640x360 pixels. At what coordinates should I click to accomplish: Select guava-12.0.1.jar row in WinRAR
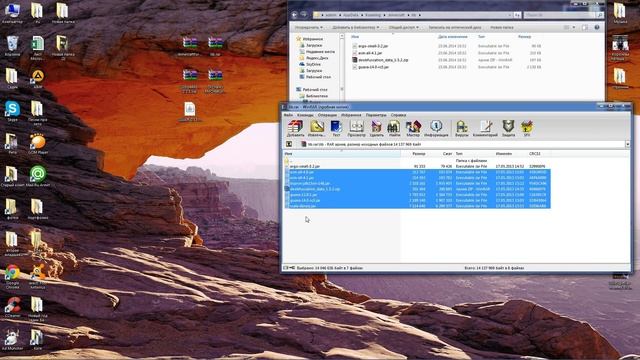[417, 195]
